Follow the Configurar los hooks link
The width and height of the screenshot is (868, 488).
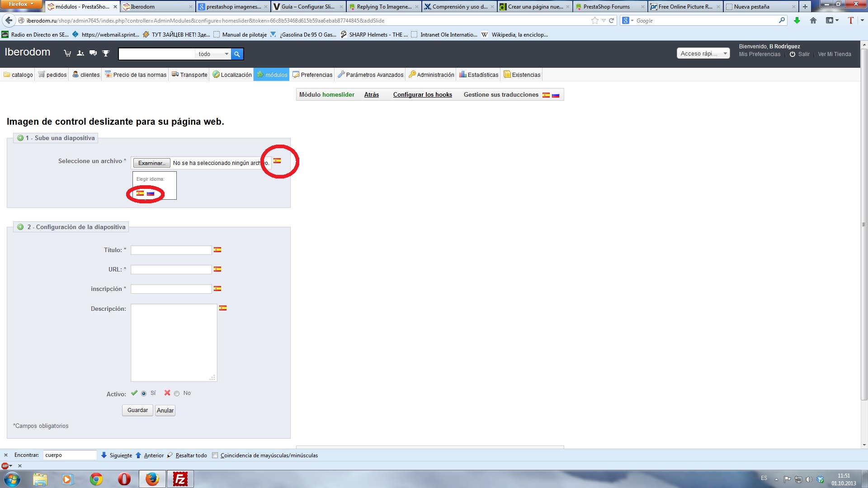coord(422,94)
